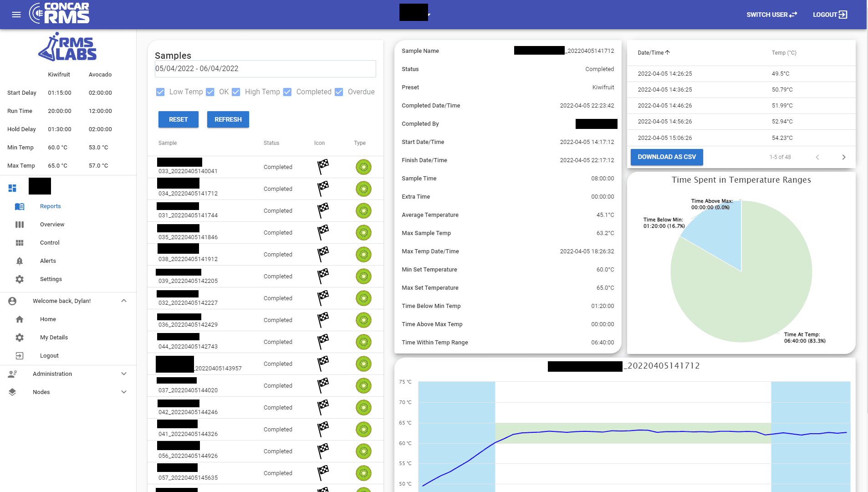The height and width of the screenshot is (492, 868).
Task: Open the hamburger navigation menu
Action: (16, 15)
